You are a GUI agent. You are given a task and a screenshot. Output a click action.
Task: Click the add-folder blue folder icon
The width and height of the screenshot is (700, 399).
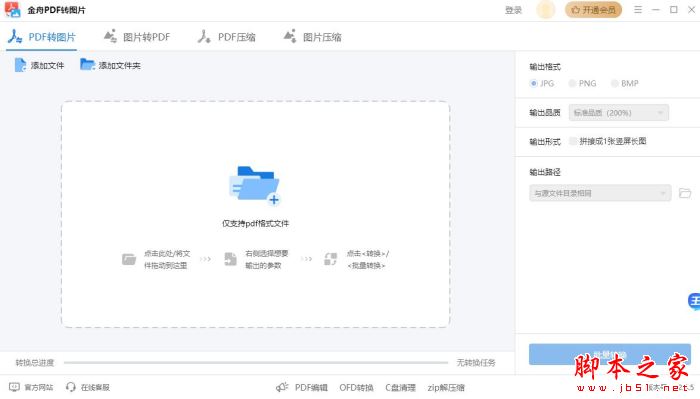click(87, 65)
